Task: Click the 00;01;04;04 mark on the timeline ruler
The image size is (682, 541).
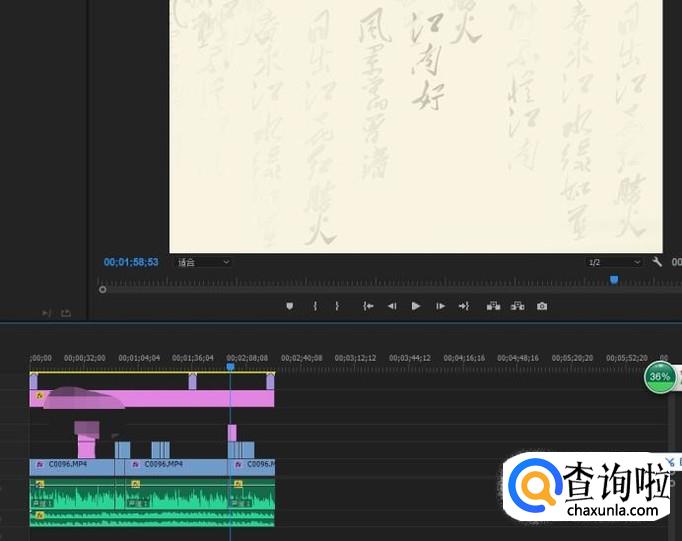Action: [139, 358]
